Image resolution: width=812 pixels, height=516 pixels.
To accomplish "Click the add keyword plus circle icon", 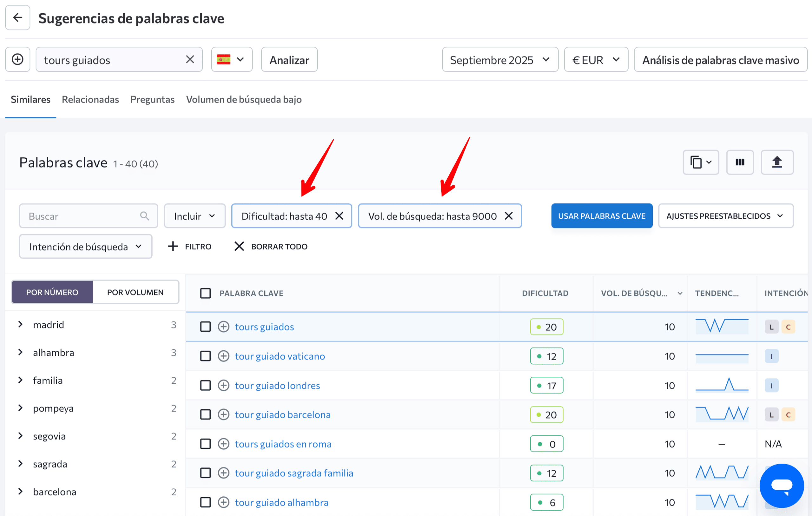I will click(17, 60).
